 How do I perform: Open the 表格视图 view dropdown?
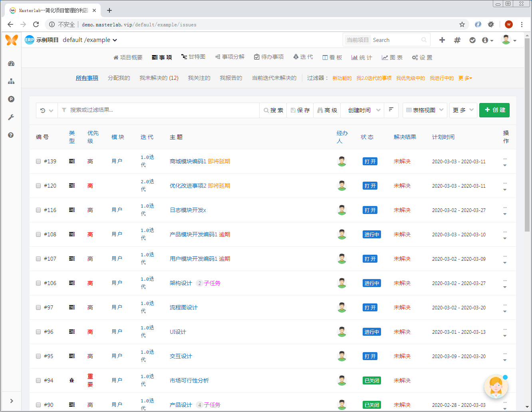[x=425, y=110]
